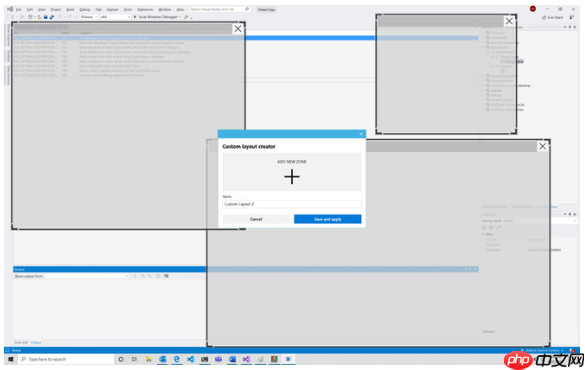This screenshot has width=585, height=370.
Task: Click the Navigate Backward toolbar icon
Action: 13,17
